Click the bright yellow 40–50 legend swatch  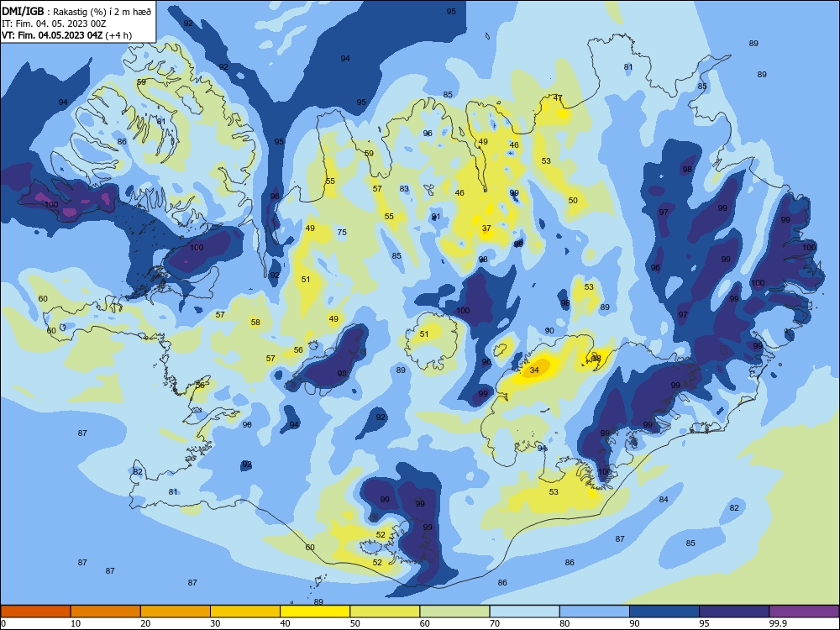pyautogui.click(x=315, y=612)
